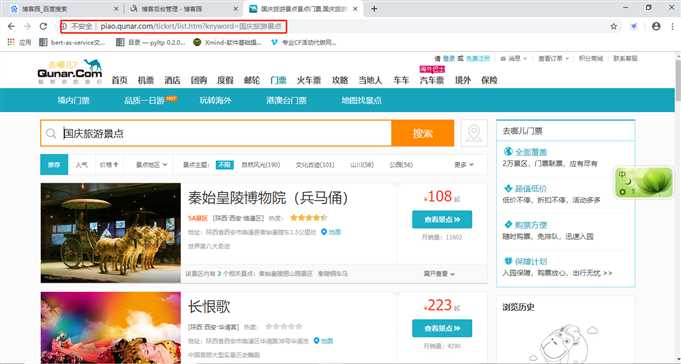Click the map pin icon beside search

[474, 133]
